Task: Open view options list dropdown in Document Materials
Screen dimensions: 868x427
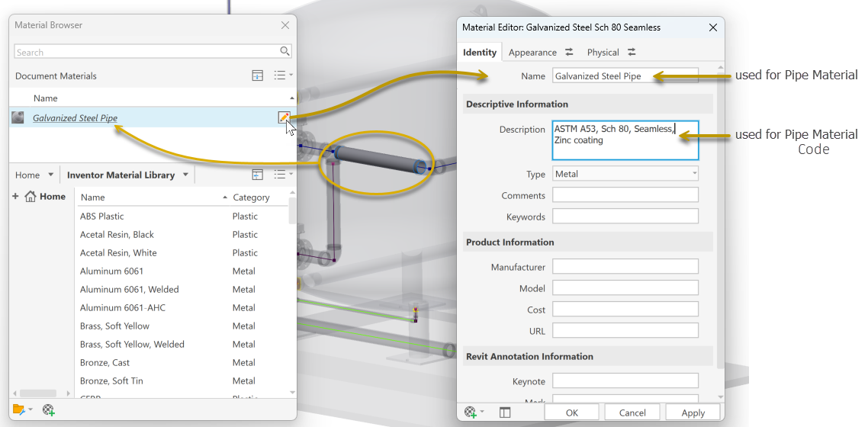Action: 284,75
